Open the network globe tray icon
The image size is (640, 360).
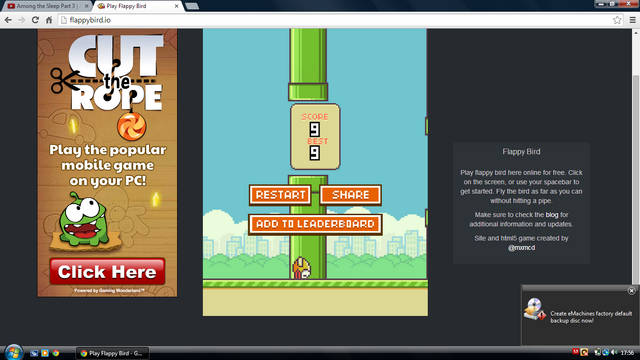[606, 352]
